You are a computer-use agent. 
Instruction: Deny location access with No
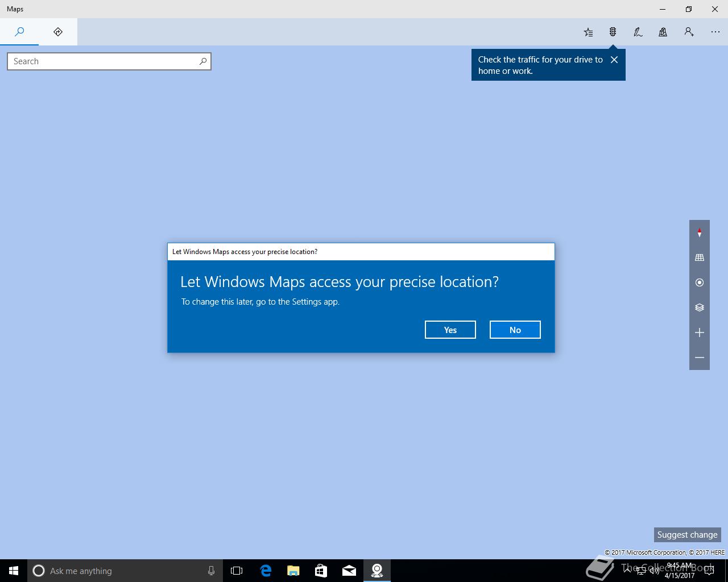coord(515,330)
